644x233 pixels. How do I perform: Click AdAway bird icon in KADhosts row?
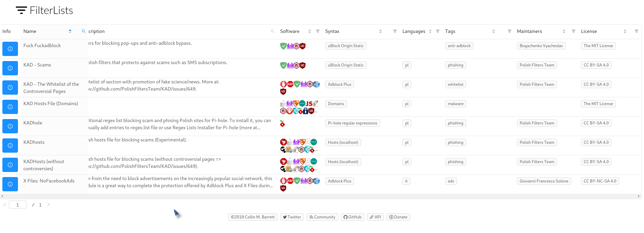[x=283, y=142]
